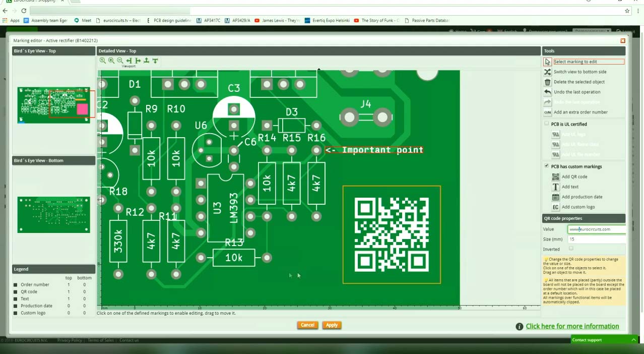
Task: Pan the viewport left with arrow icon
Action: 129,61
